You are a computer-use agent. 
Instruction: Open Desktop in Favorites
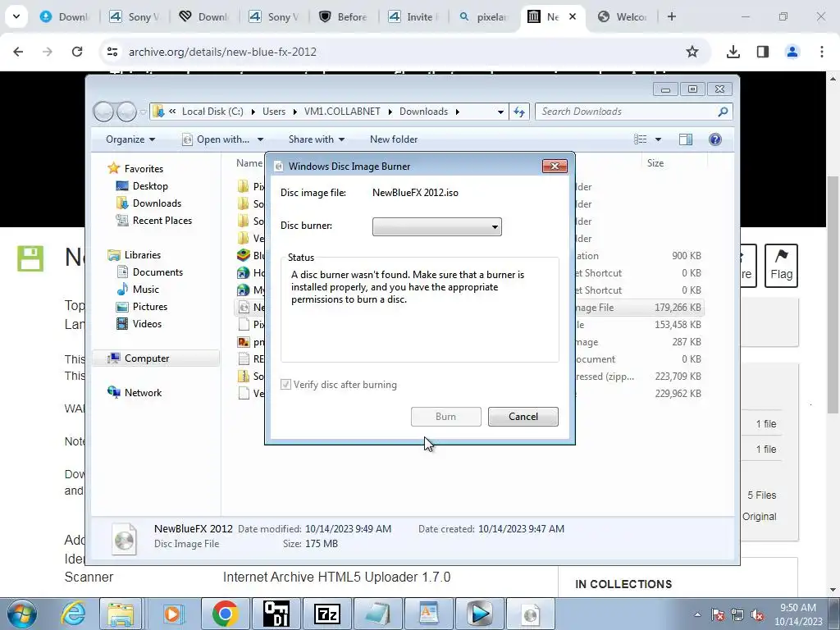pyautogui.click(x=150, y=186)
